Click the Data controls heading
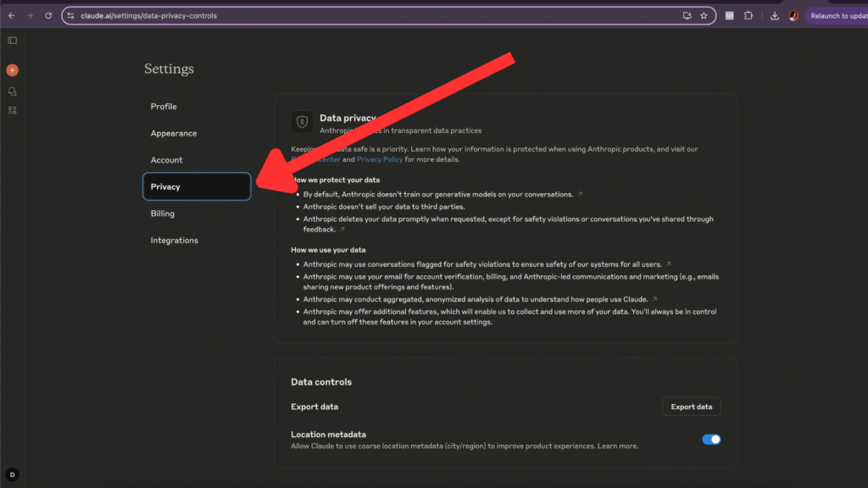 tap(321, 382)
